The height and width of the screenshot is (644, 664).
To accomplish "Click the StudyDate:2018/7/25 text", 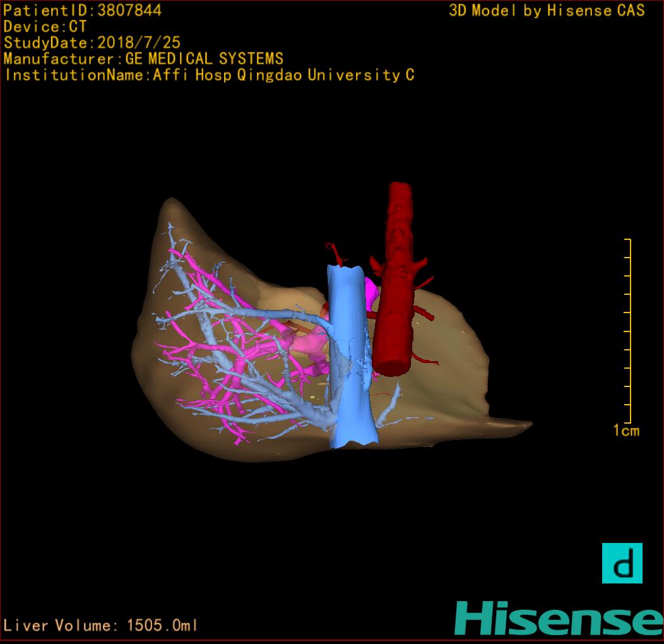I will (x=92, y=43).
